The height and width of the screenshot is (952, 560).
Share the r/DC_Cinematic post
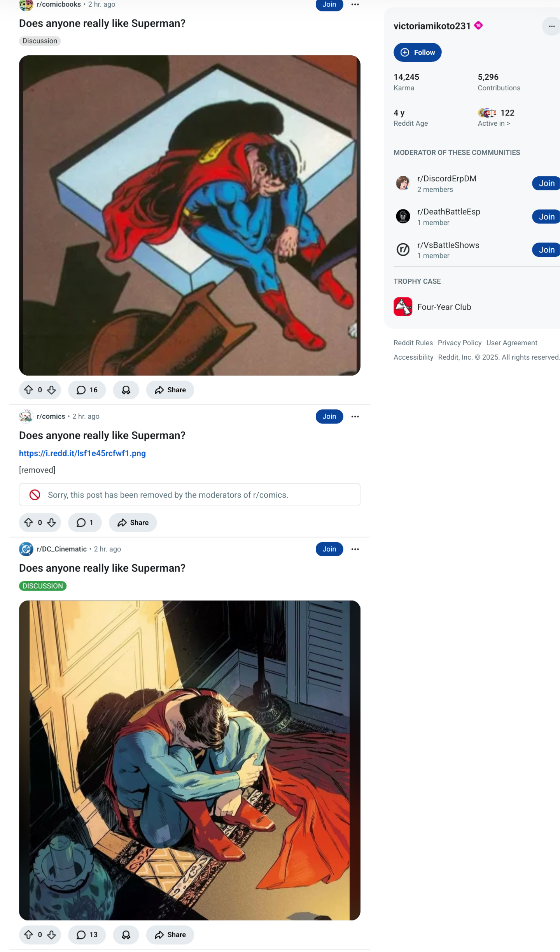pos(170,935)
